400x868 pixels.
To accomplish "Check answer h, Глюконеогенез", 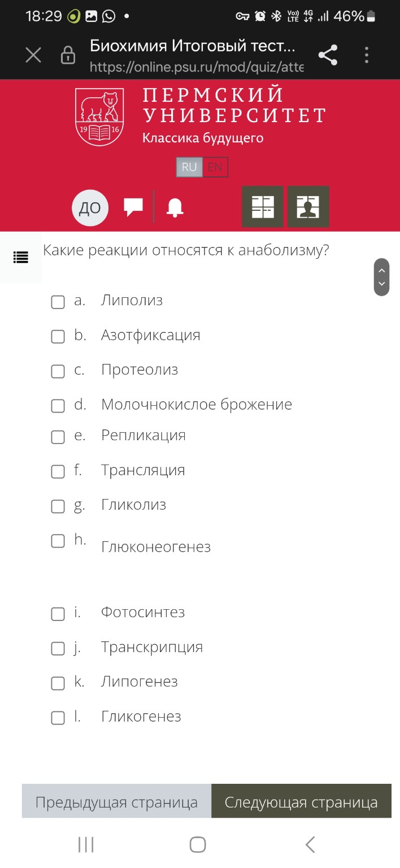I will 58,541.
